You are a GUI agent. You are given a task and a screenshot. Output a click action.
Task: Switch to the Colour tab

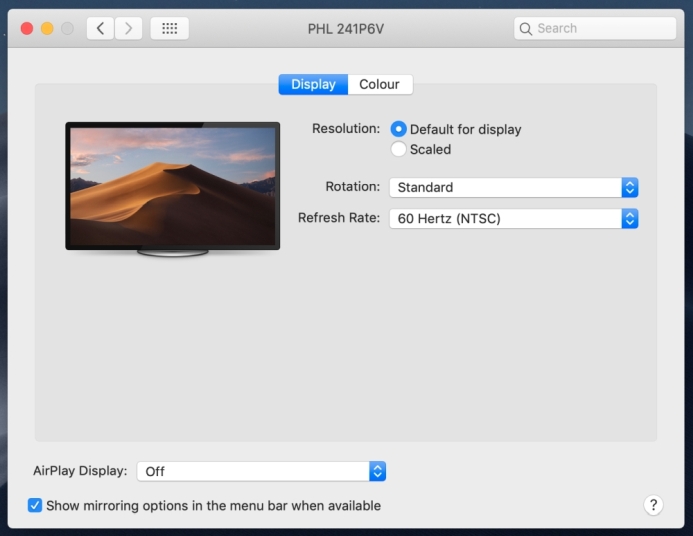coord(380,84)
